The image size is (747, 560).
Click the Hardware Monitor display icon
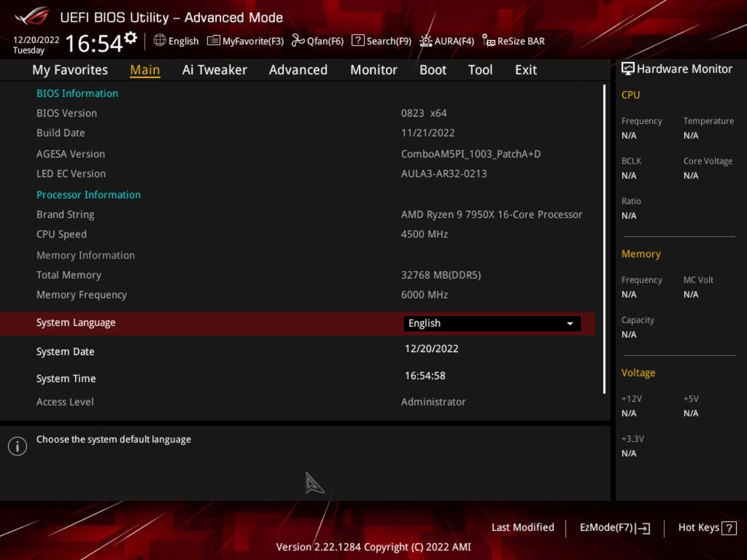(x=628, y=69)
